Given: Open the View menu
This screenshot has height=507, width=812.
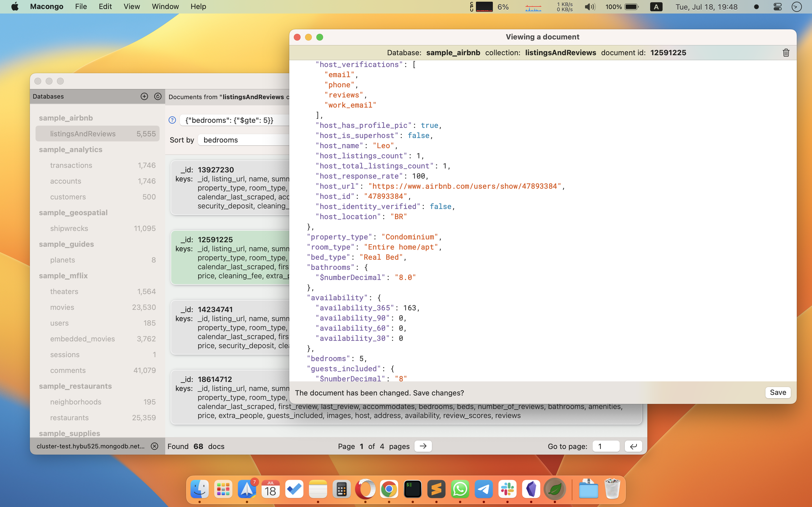Looking at the screenshot, I should click(132, 7).
